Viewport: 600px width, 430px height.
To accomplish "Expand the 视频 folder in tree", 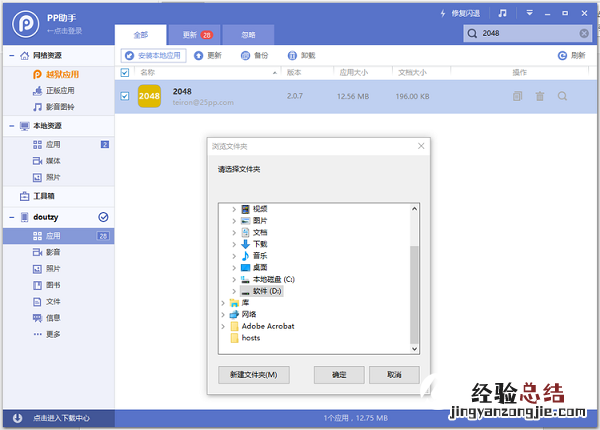I will [234, 209].
